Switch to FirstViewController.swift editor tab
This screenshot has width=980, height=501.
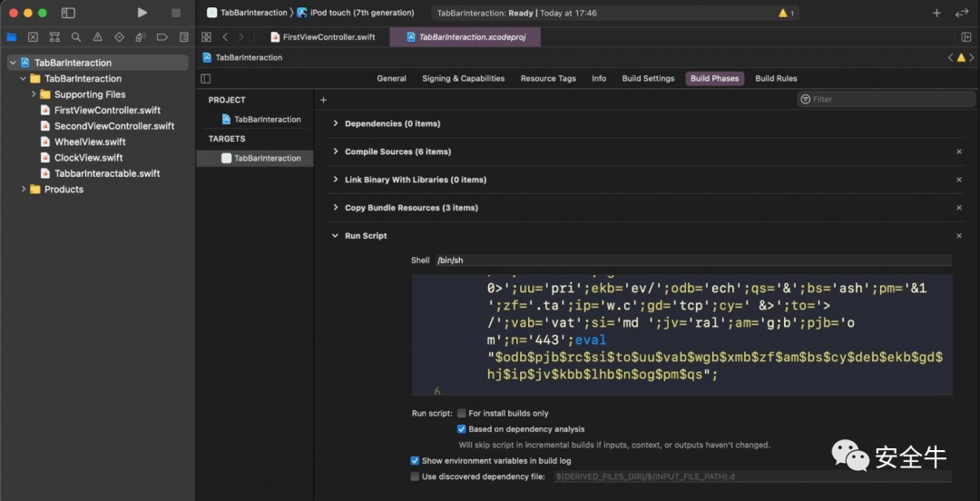322,37
